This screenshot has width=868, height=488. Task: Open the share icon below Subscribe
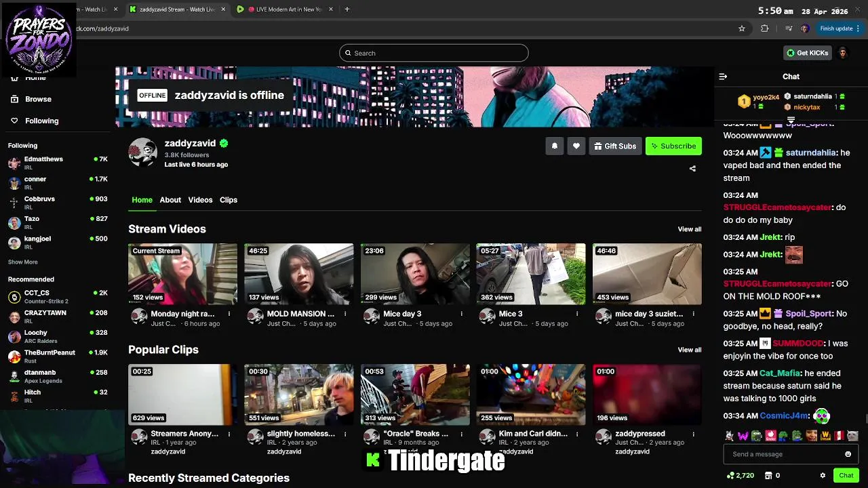pyautogui.click(x=692, y=168)
